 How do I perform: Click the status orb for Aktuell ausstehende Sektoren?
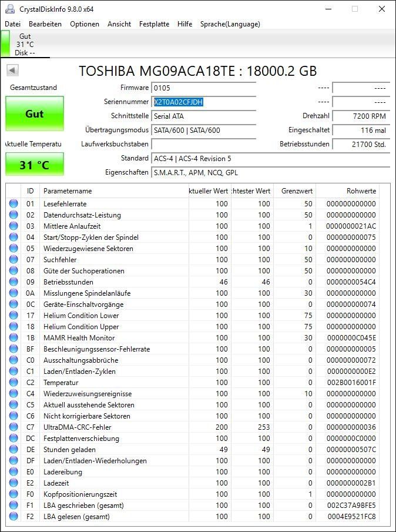pyautogui.click(x=14, y=405)
